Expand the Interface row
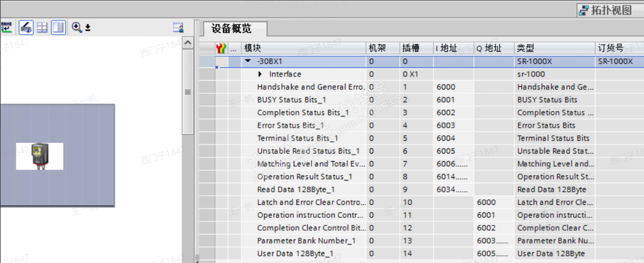 (260, 74)
